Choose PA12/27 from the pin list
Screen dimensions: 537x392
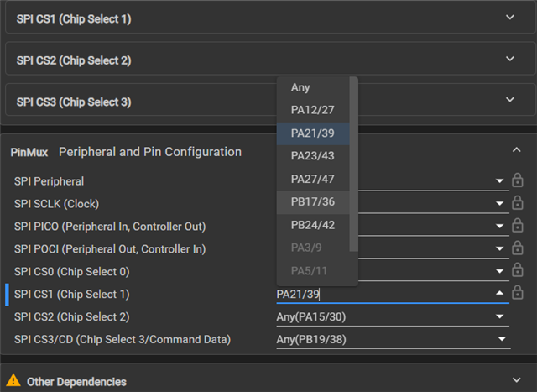(x=313, y=110)
